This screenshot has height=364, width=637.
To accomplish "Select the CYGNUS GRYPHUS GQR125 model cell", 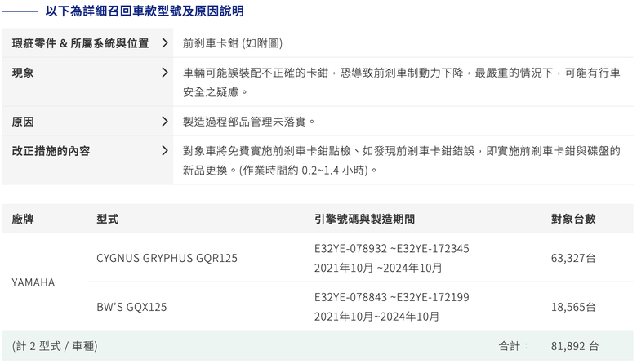I will tap(167, 258).
